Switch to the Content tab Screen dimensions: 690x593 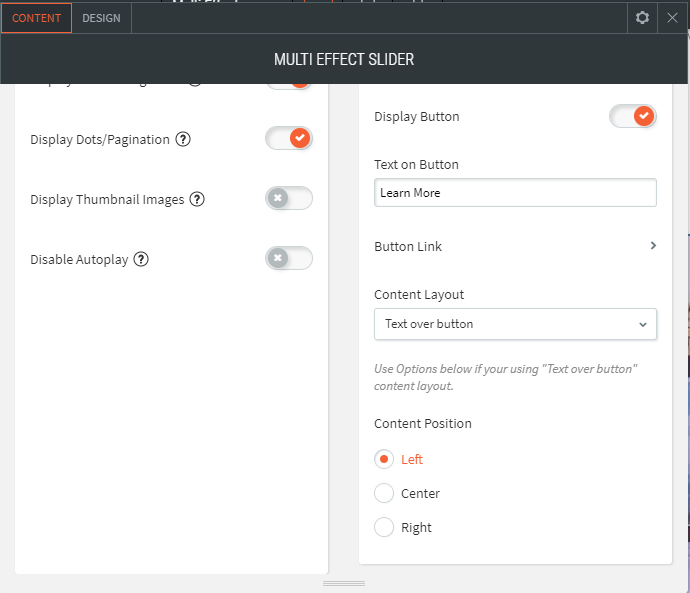click(36, 18)
